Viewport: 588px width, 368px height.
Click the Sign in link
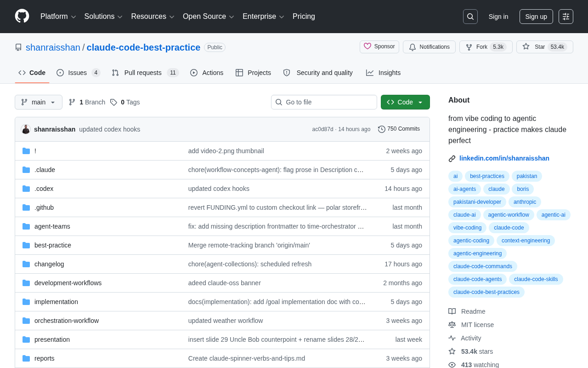pyautogui.click(x=498, y=17)
